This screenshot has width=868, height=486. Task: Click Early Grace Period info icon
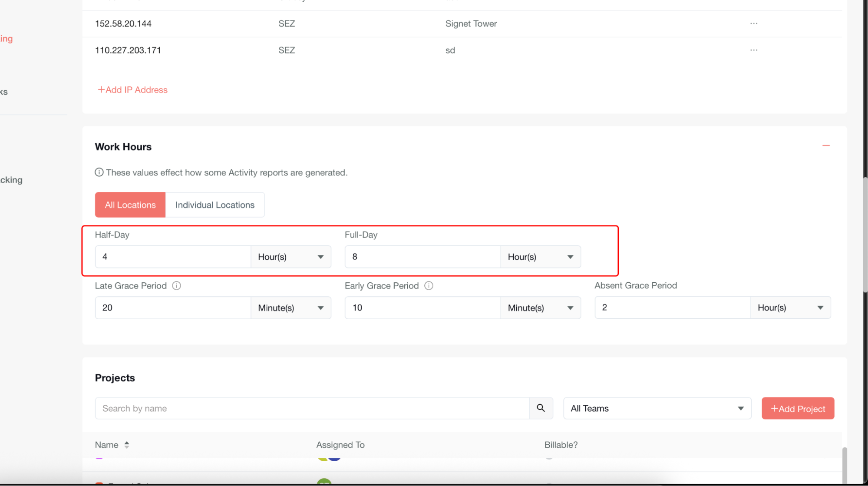coord(429,286)
